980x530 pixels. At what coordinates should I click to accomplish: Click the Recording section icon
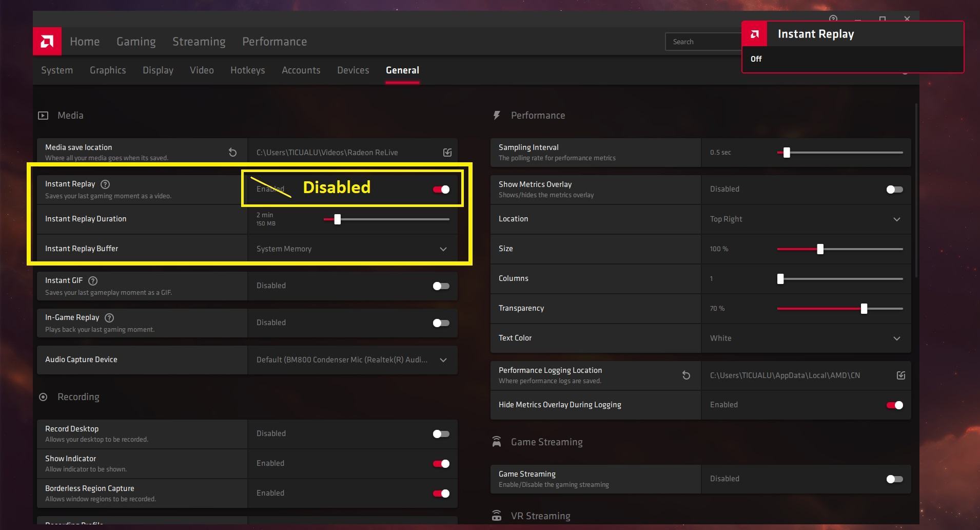coord(43,397)
